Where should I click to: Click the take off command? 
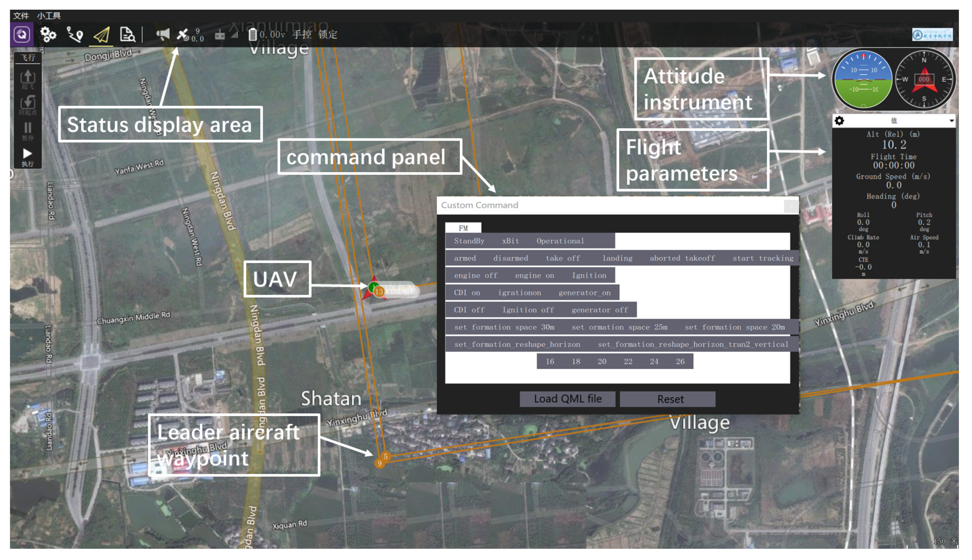563,258
